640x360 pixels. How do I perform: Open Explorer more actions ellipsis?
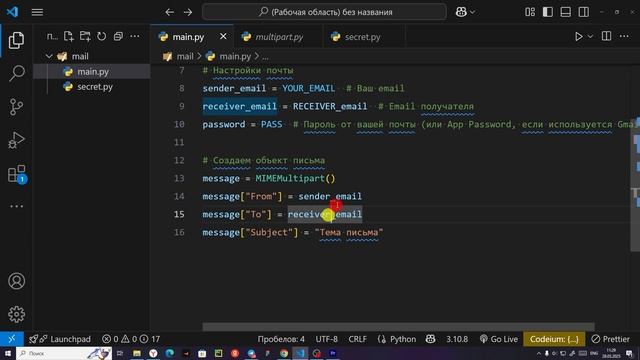(x=135, y=36)
